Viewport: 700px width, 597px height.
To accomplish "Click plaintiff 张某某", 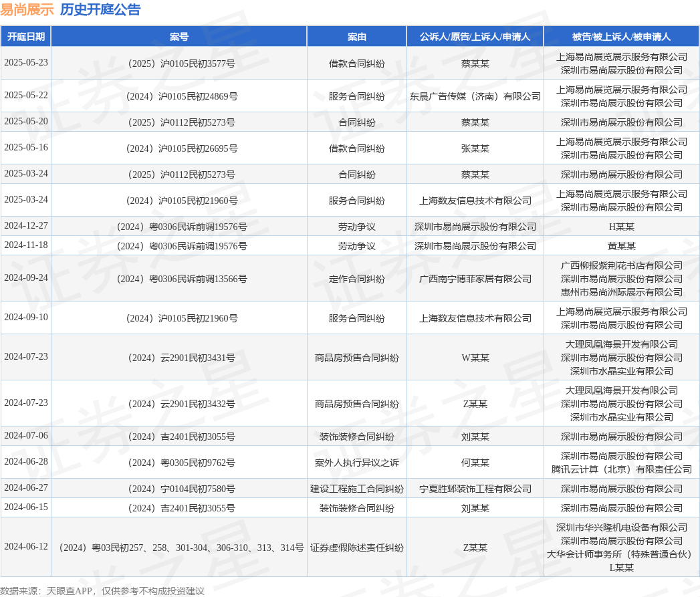I will 475,148.
